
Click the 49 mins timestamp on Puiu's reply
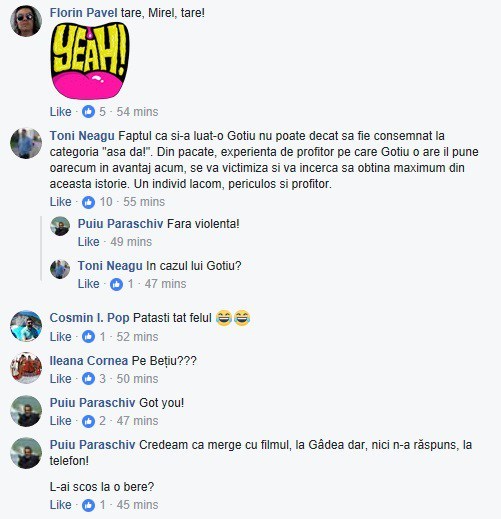tap(131, 242)
